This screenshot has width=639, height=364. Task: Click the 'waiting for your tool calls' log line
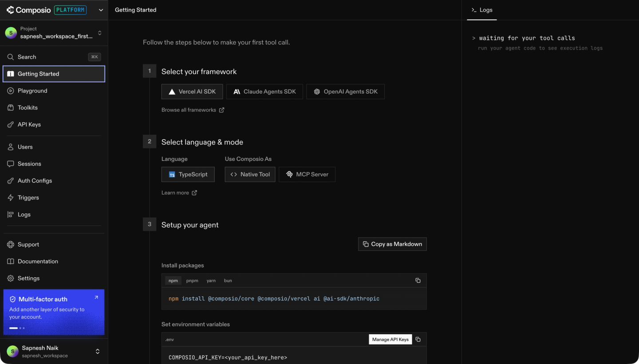coord(527,38)
